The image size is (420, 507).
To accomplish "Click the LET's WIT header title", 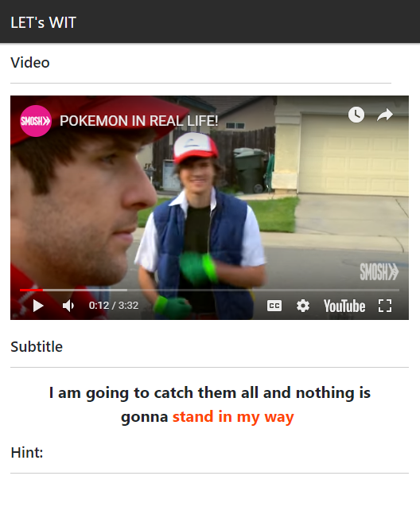I will pos(43,22).
